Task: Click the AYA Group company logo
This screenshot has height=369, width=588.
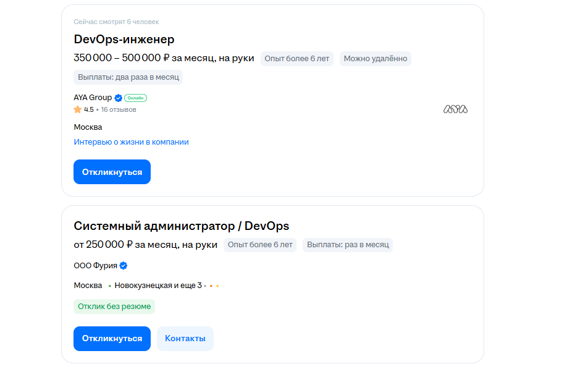Action: pyautogui.click(x=455, y=109)
